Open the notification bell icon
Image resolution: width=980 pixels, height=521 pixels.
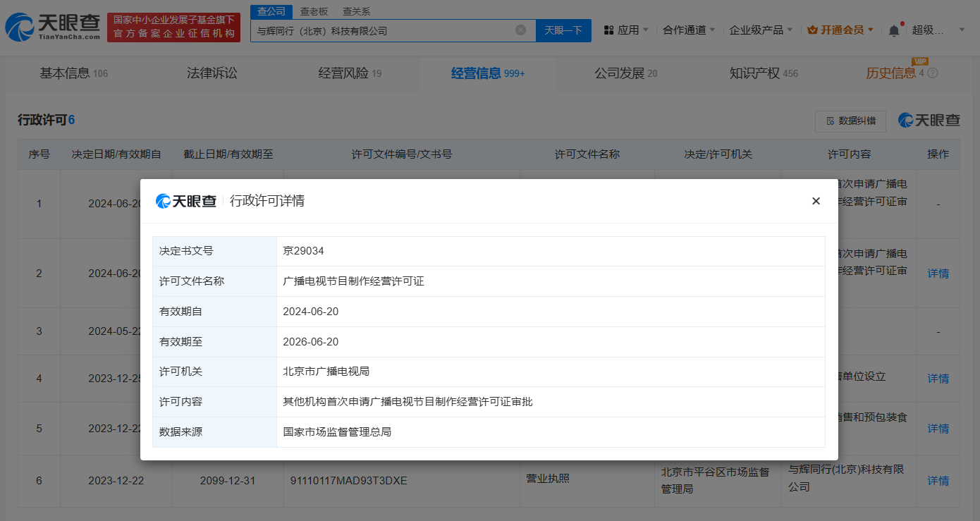pyautogui.click(x=894, y=30)
